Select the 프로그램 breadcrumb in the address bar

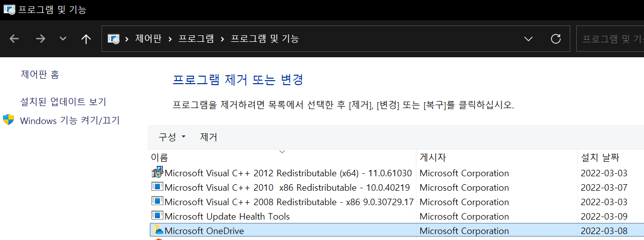[x=196, y=39]
